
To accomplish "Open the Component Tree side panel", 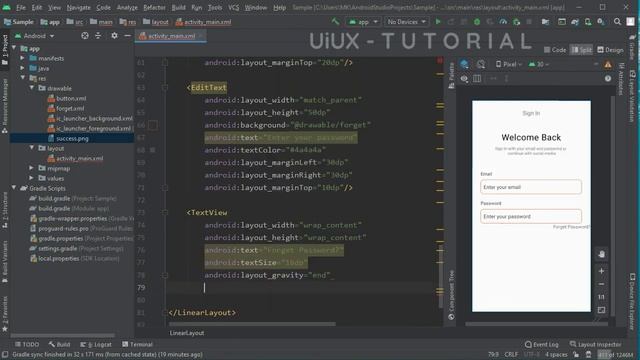I will click(x=451, y=295).
